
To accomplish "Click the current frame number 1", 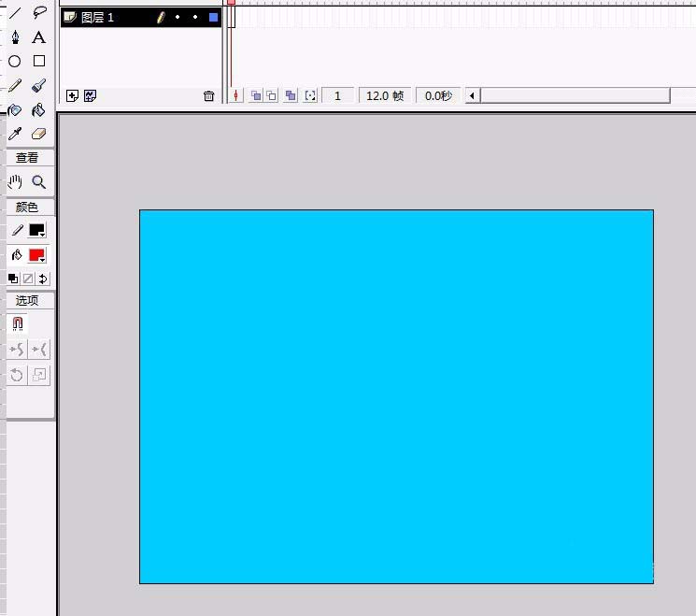I will click(x=337, y=96).
